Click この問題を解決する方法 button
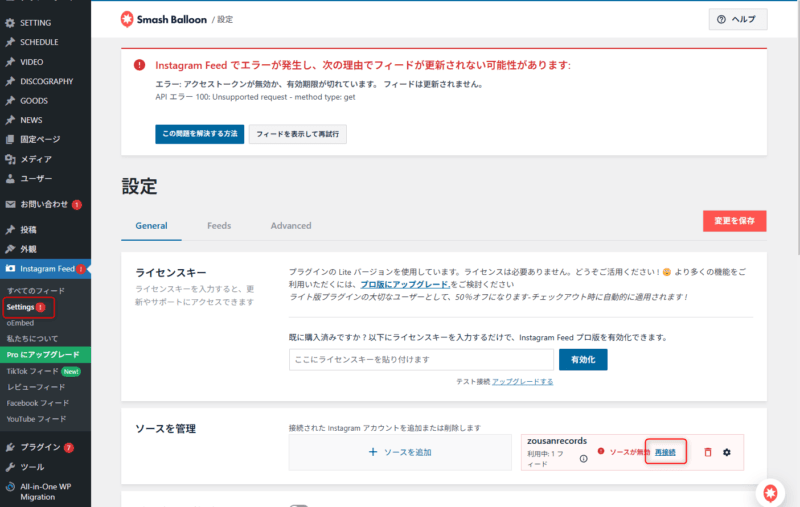This screenshot has width=800, height=507. point(199,134)
